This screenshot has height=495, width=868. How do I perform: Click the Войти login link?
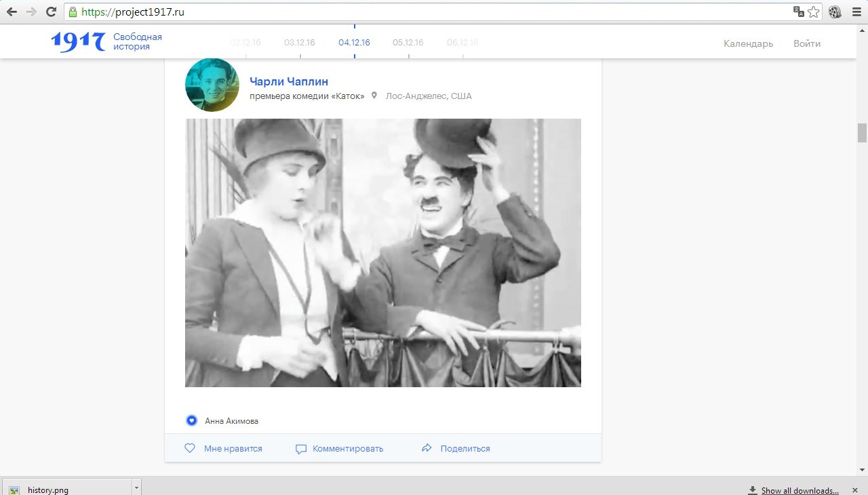[x=807, y=43]
